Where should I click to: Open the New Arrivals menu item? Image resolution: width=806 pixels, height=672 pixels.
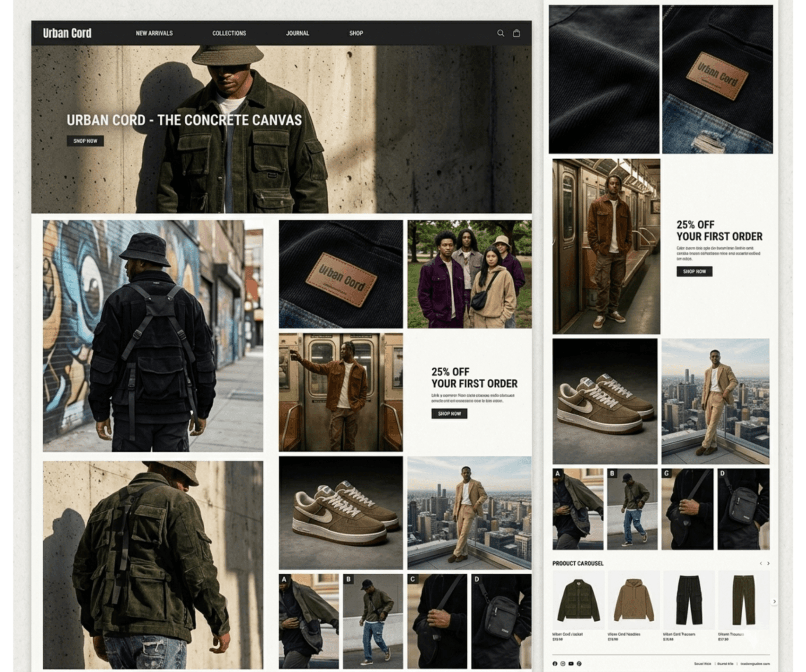(x=154, y=33)
